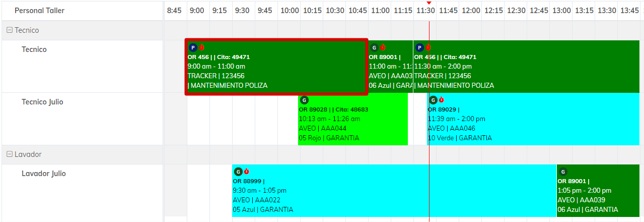
Task: Click the stopwatch icon on the 9:00 am OR 456 event
Action: click(201, 47)
